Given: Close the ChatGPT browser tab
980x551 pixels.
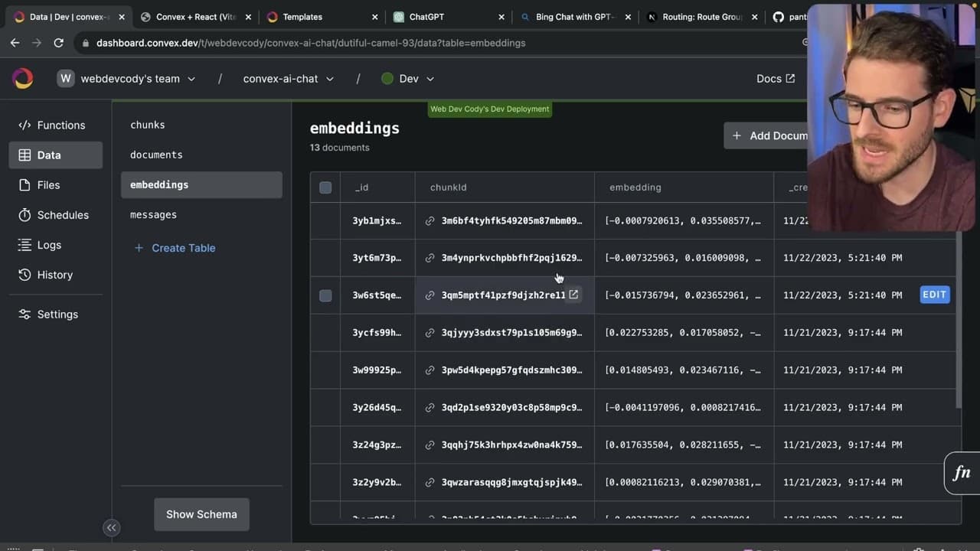Looking at the screenshot, I should point(501,17).
